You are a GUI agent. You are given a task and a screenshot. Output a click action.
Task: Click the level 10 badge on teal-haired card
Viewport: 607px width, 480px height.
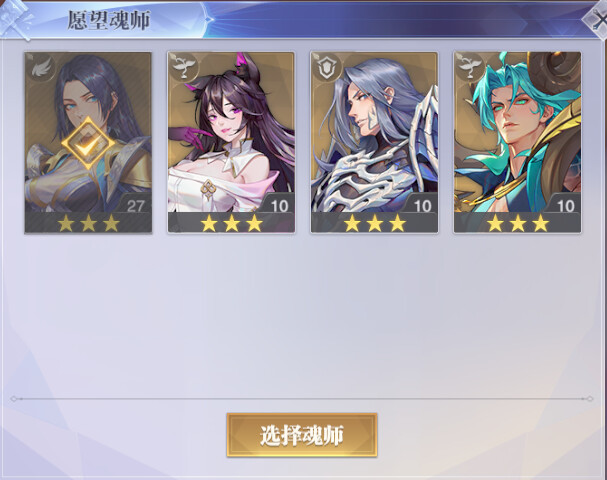pos(565,206)
